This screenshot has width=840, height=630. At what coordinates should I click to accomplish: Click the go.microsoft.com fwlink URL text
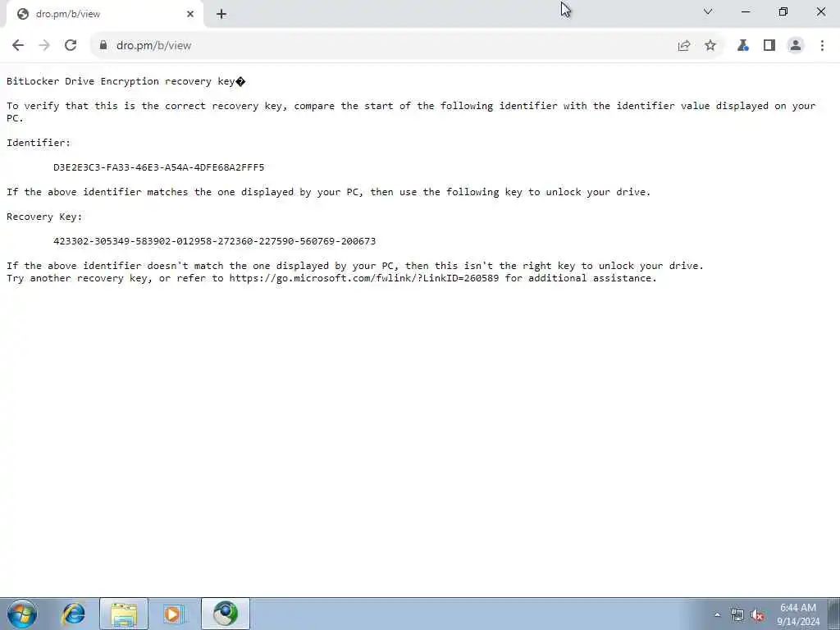tap(363, 278)
